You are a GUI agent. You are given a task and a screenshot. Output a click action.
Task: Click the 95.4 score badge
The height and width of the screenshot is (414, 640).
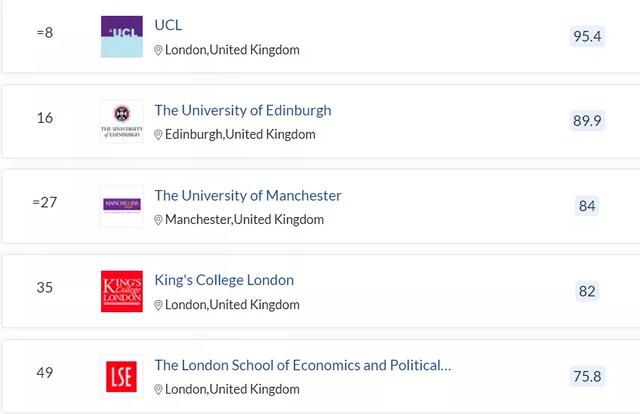pos(587,36)
